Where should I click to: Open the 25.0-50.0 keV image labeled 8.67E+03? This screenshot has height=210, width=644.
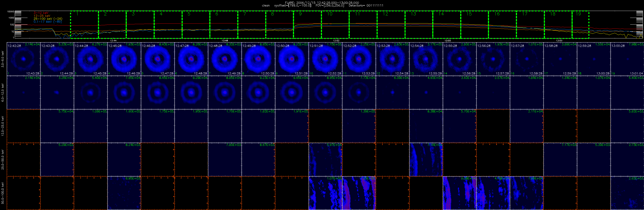point(258,159)
